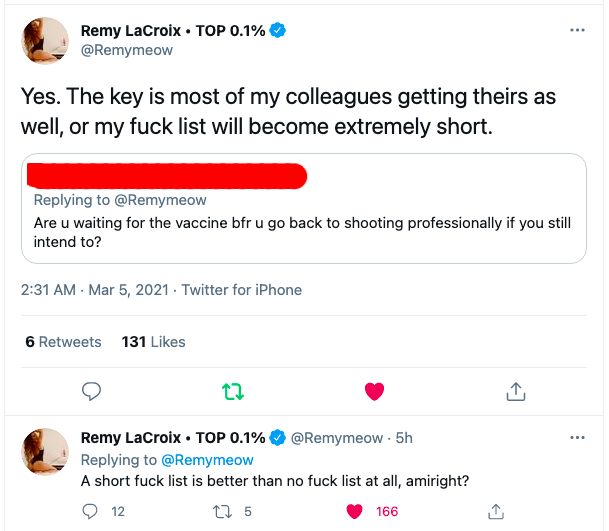Screen dimensions: 609x531
Task: Open the main tweet's three-dot menu
Action: coord(577,30)
